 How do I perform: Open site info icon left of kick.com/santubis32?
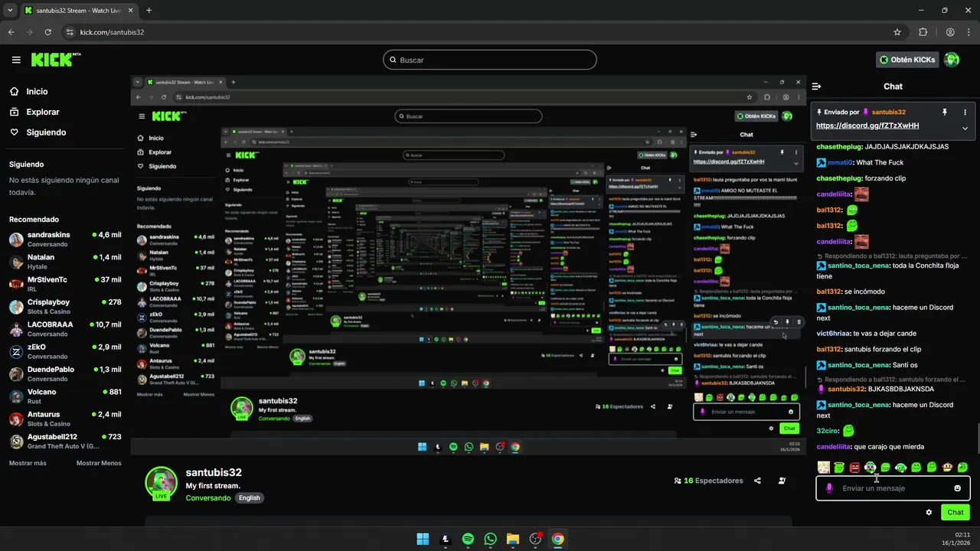(70, 32)
